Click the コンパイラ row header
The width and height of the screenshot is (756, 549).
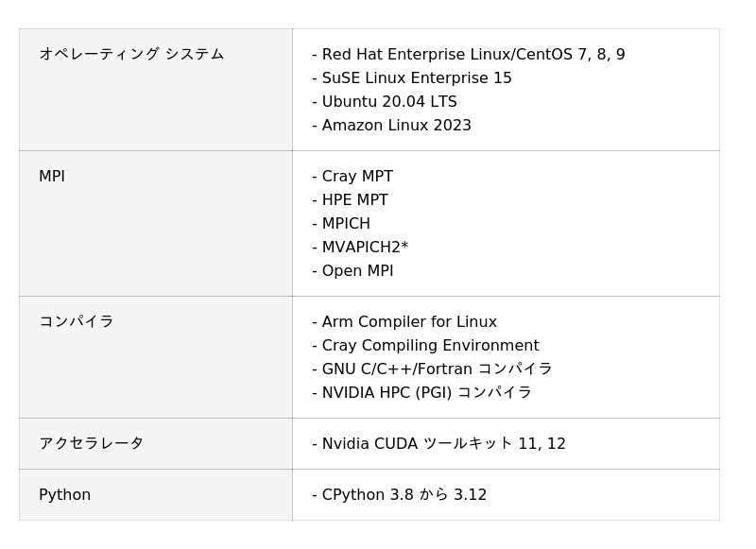click(x=77, y=321)
